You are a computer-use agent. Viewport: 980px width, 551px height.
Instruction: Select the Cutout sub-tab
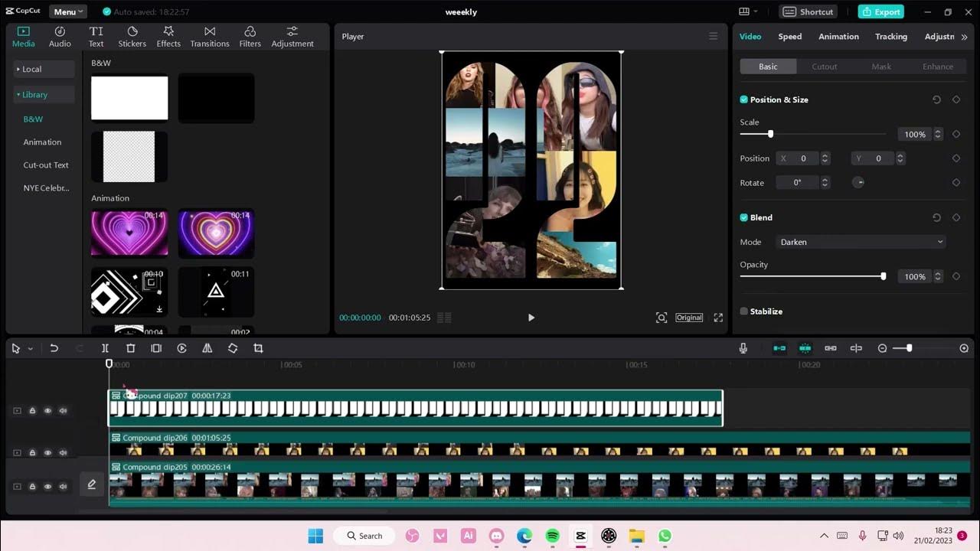point(825,67)
